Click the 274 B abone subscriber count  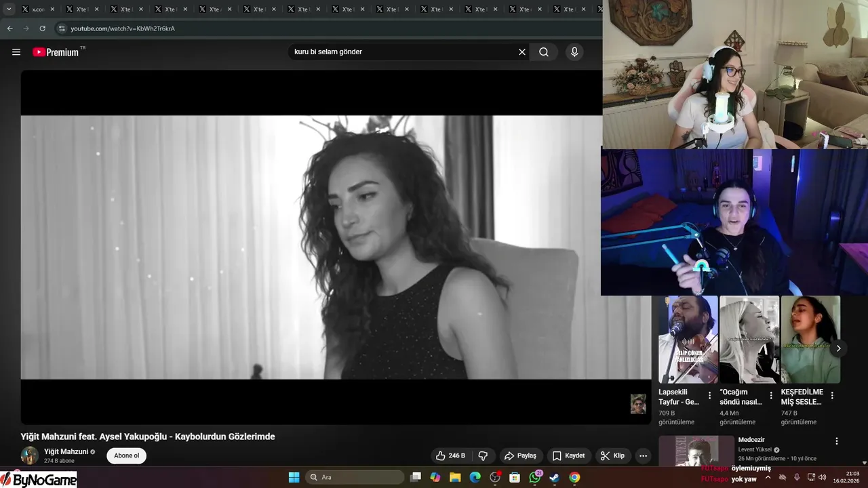[x=59, y=461]
